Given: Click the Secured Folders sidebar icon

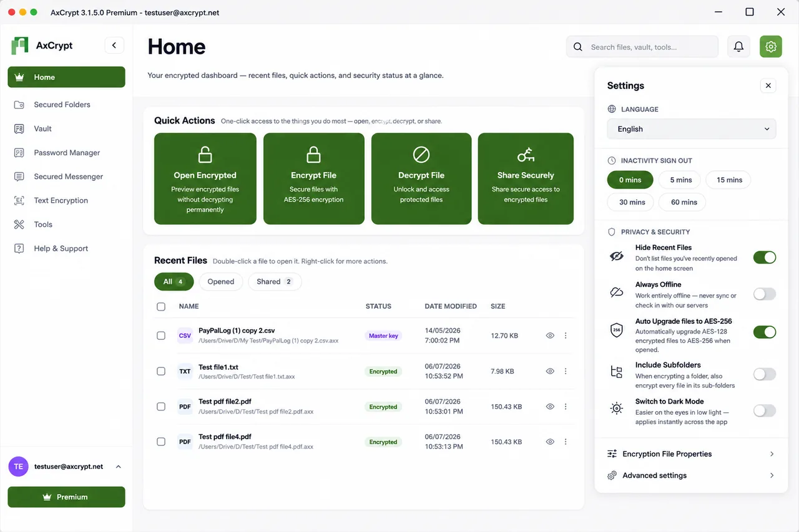Looking at the screenshot, I should (x=19, y=105).
